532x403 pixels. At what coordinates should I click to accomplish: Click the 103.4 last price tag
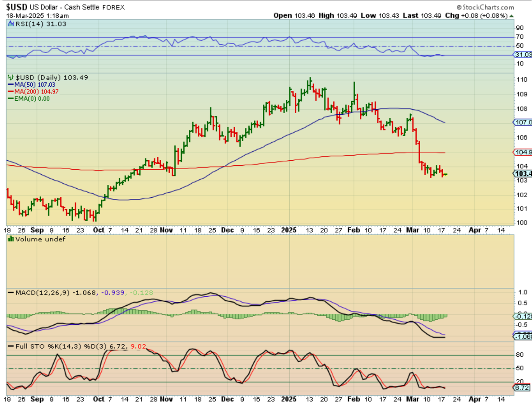click(x=523, y=173)
